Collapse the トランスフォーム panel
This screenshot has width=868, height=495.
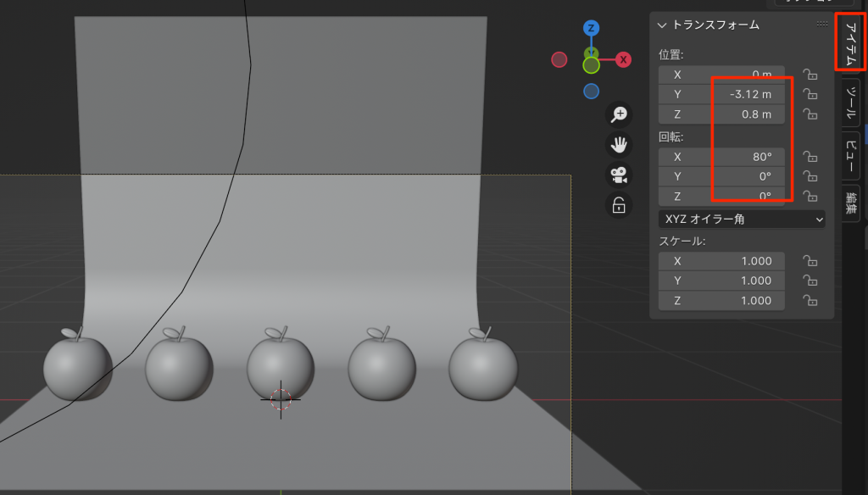point(663,25)
